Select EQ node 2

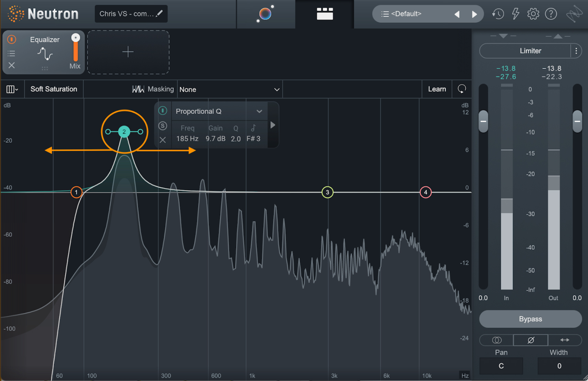click(124, 132)
